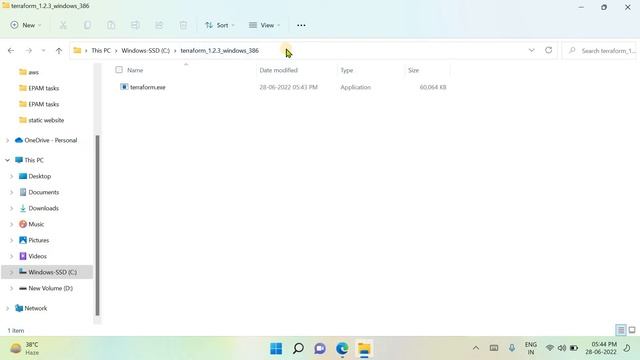Select This PC in navigation pane
The height and width of the screenshot is (360, 640).
34,160
